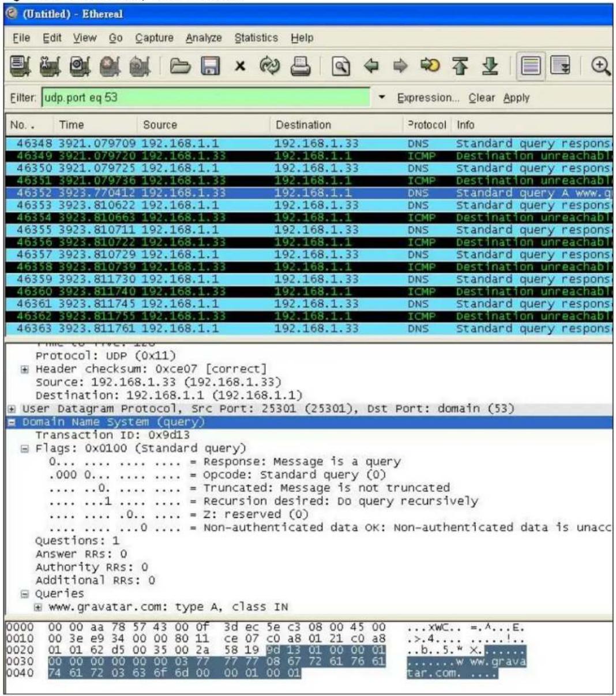
Task: Expand User Datagram Protocol section
Action: click(12, 409)
